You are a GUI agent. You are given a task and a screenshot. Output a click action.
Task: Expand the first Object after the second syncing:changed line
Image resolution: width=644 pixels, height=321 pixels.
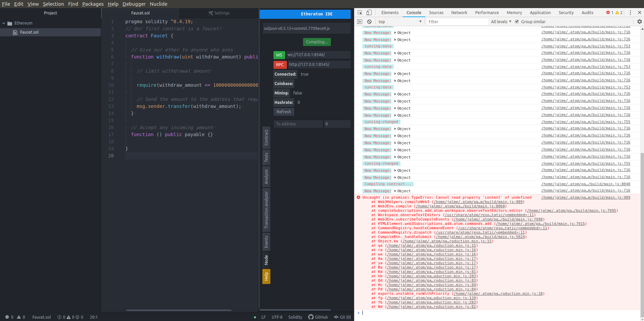(x=395, y=170)
